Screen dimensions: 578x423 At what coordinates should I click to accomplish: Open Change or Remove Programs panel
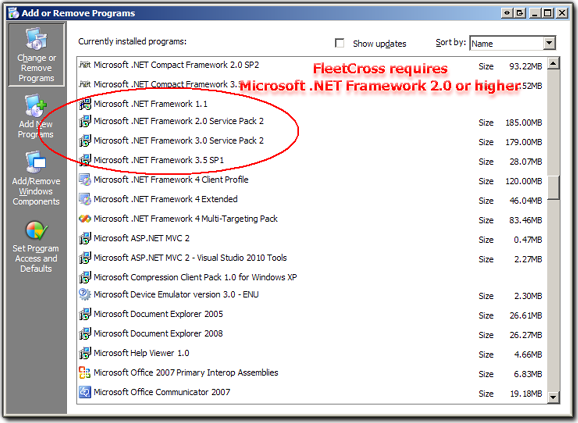tap(36, 55)
